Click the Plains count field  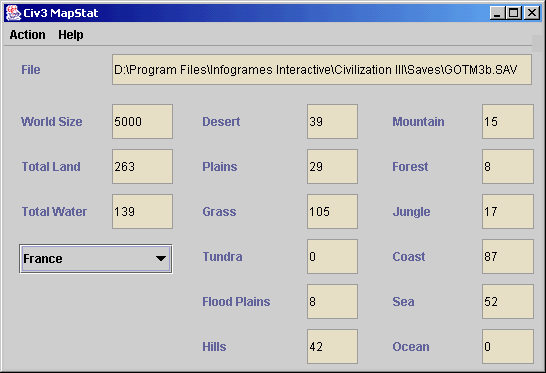pos(332,166)
